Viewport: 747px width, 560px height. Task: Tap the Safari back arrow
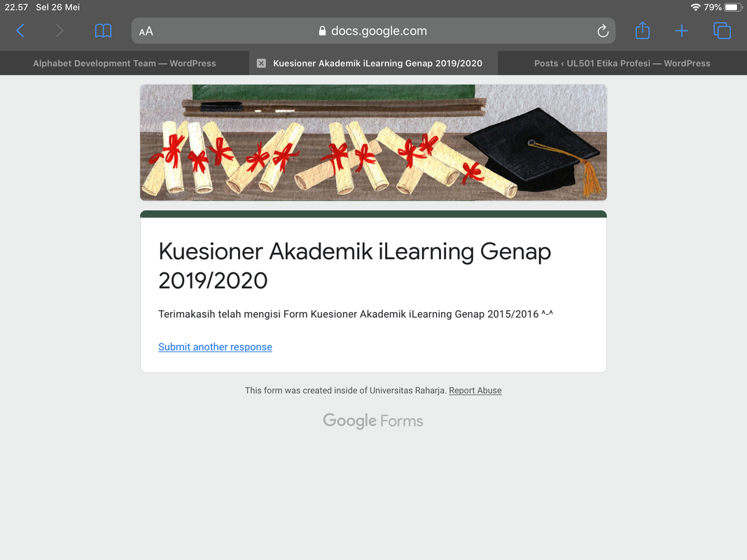20,31
